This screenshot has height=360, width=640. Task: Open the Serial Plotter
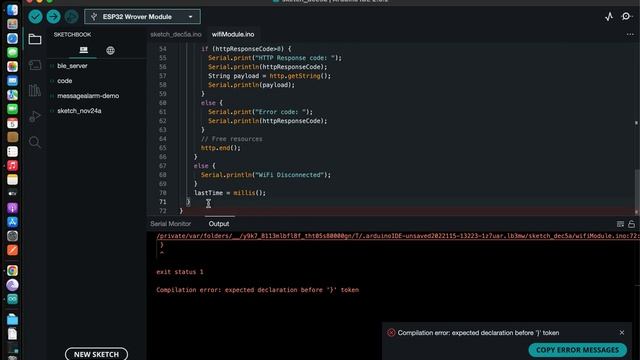609,16
